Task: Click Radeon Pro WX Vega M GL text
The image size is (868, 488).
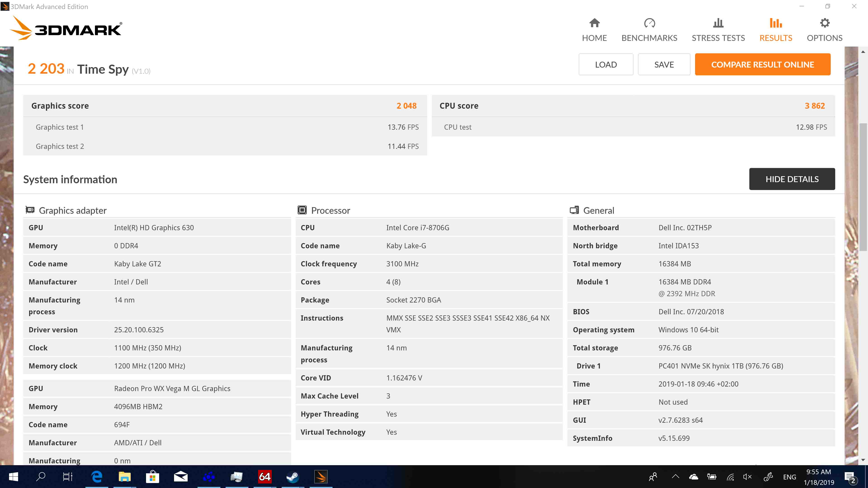Action: (172, 388)
